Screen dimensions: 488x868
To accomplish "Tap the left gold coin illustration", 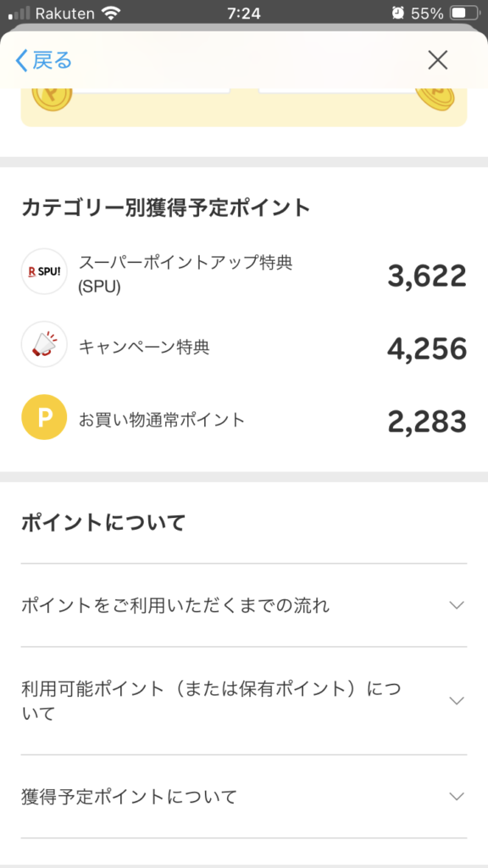I will coord(52,100).
